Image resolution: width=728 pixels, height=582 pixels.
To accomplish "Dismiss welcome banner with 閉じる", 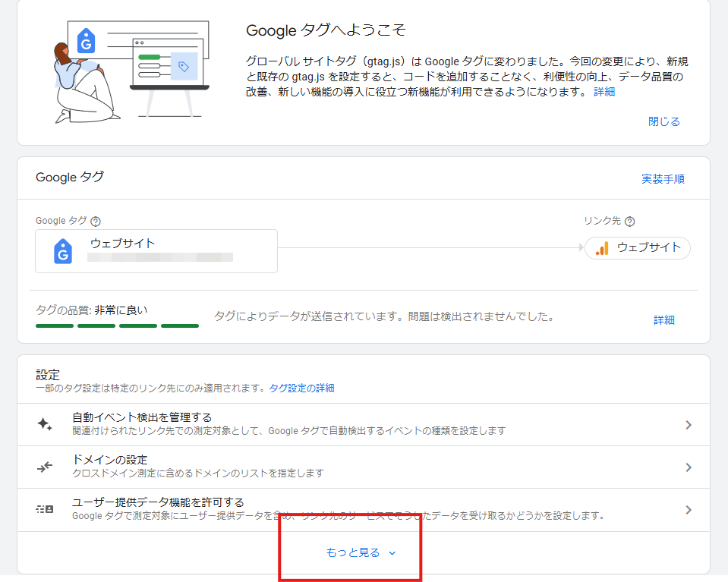I will (663, 121).
